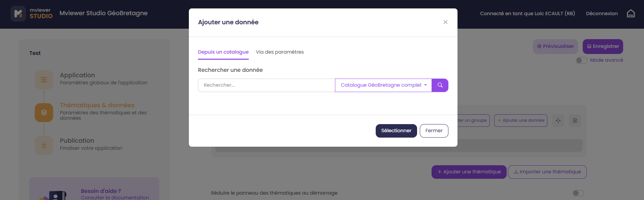Select the Application step title
The height and width of the screenshot is (200, 644).
click(77, 75)
